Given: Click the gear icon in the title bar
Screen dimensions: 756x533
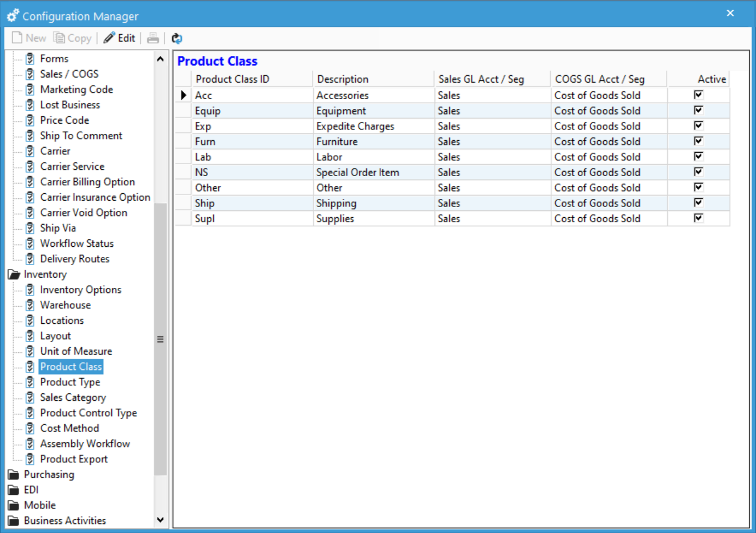Looking at the screenshot, I should point(13,15).
